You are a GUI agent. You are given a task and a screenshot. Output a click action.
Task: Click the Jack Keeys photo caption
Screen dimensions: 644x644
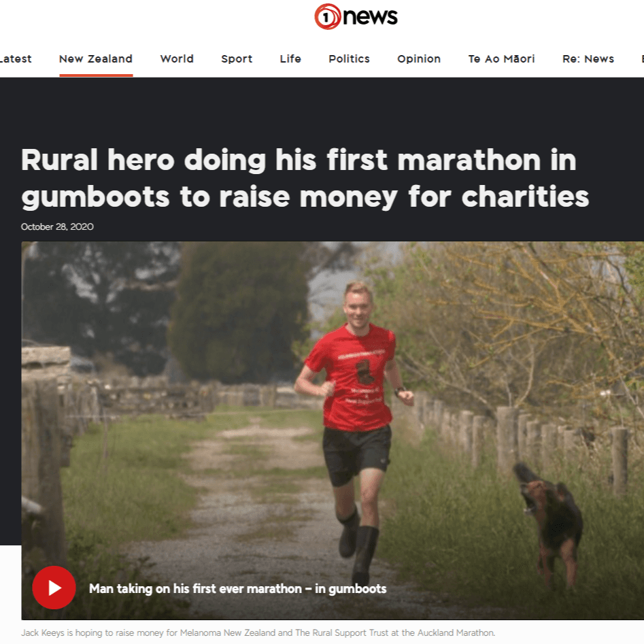258,632
